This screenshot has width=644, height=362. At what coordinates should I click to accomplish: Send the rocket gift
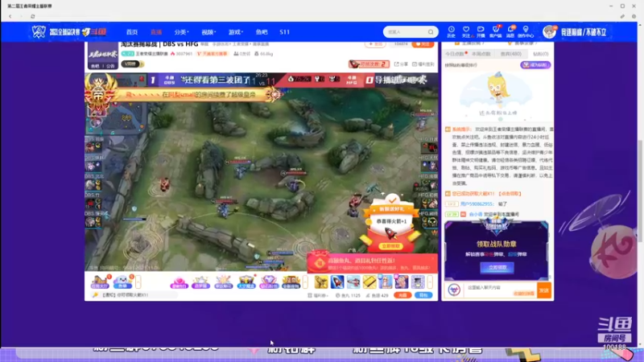pyautogui.click(x=337, y=282)
